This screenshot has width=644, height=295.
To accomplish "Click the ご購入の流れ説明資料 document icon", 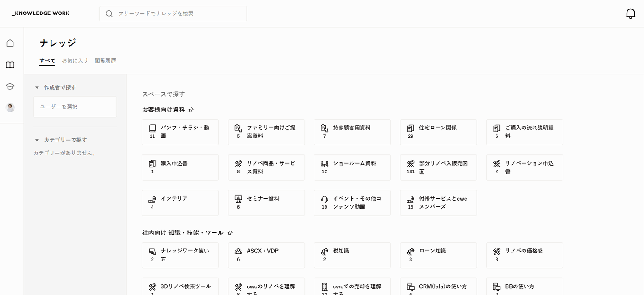I will (496, 128).
